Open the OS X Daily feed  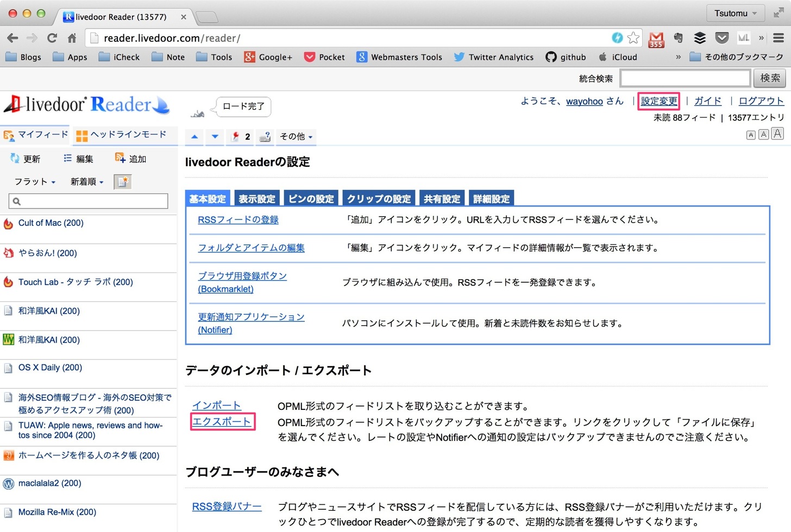pyautogui.click(x=50, y=368)
